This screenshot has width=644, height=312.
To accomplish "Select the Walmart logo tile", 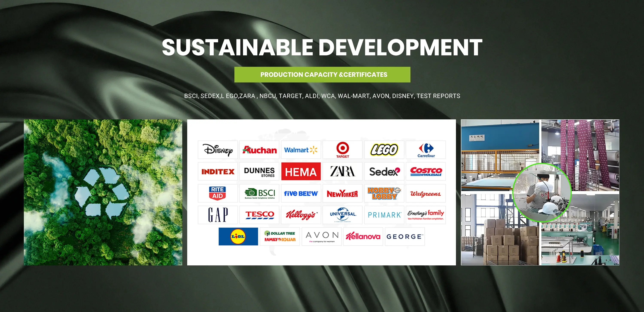I will point(301,150).
